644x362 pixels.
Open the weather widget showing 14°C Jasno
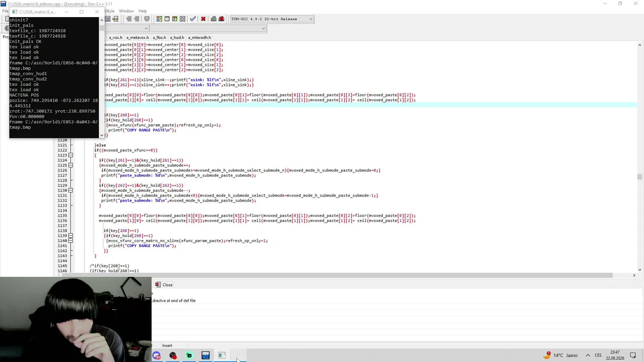560,355
